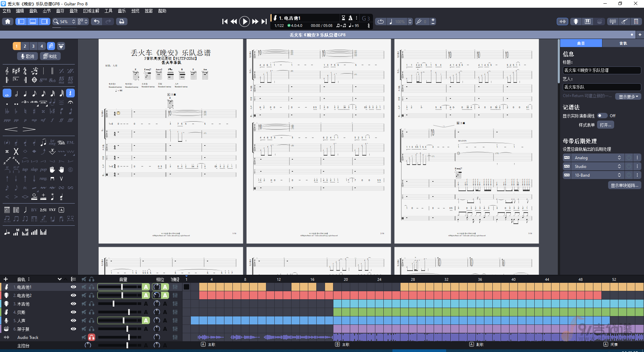644x352 pixels.
Task: Undo the last action with the undo arrow
Action: click(x=97, y=21)
